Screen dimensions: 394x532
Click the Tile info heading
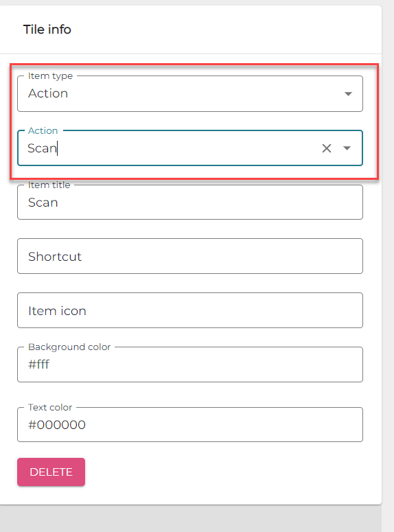(x=47, y=30)
